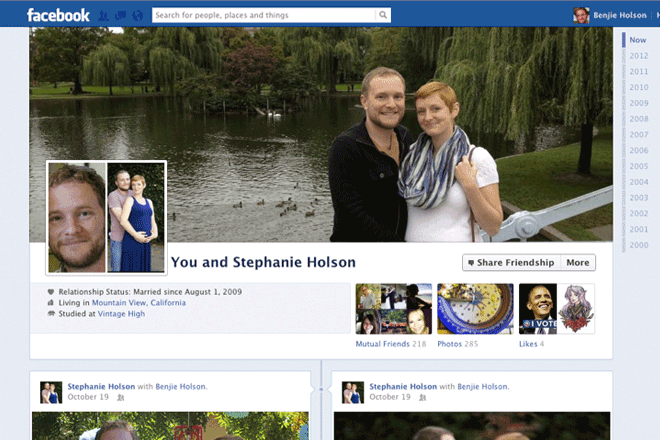Open the Likes thumbnail
The height and width of the screenshot is (440, 660).
pos(556,309)
